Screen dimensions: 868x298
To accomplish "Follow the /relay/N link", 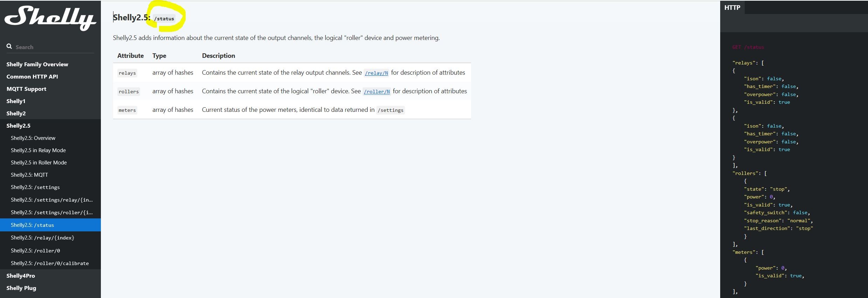I will click(377, 73).
